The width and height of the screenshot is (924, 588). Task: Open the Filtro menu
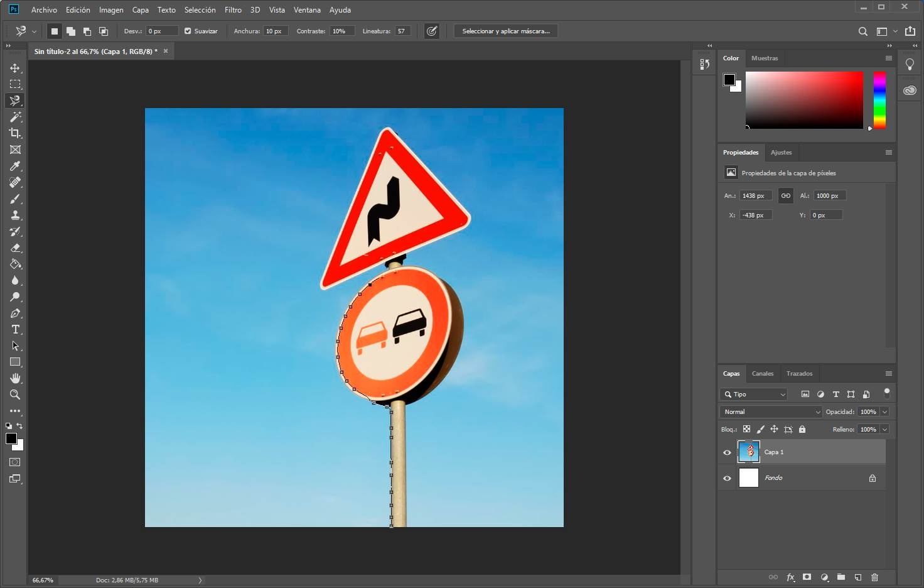233,10
